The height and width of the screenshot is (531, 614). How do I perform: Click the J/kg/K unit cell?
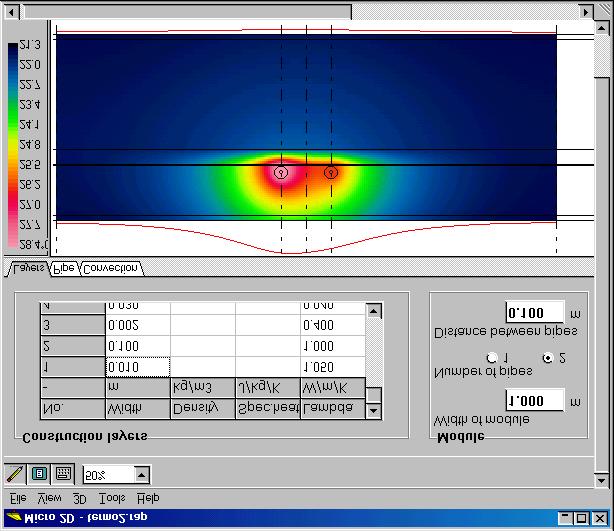[268, 388]
